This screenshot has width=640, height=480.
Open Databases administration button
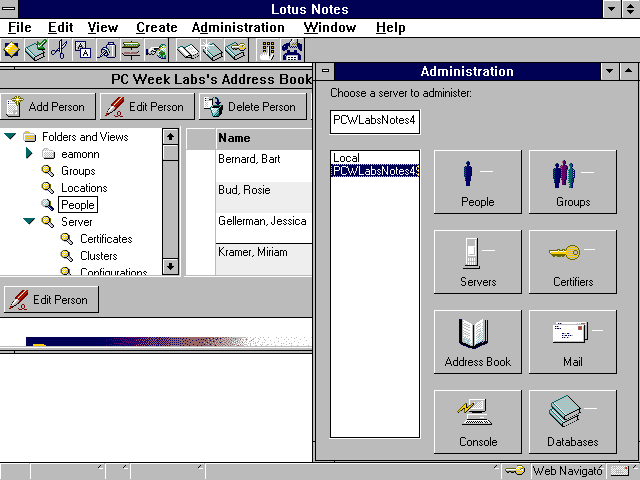click(x=573, y=422)
